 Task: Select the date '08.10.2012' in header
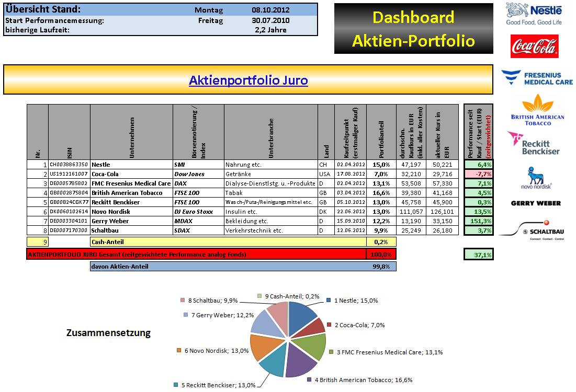click(270, 10)
